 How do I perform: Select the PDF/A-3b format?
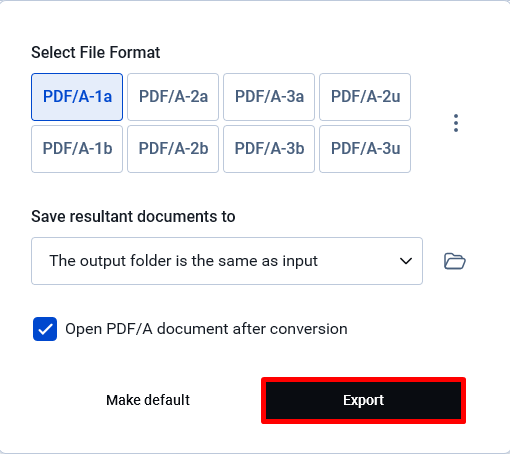coord(269,149)
